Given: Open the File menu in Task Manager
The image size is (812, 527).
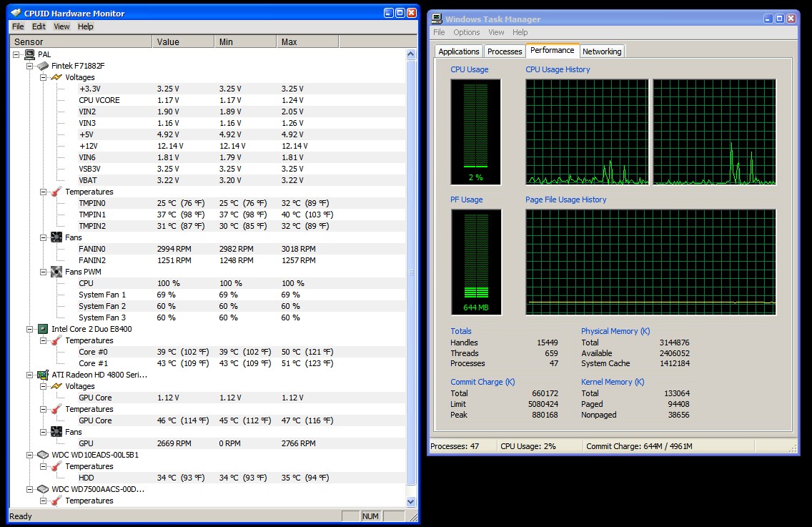Looking at the screenshot, I should click(439, 32).
